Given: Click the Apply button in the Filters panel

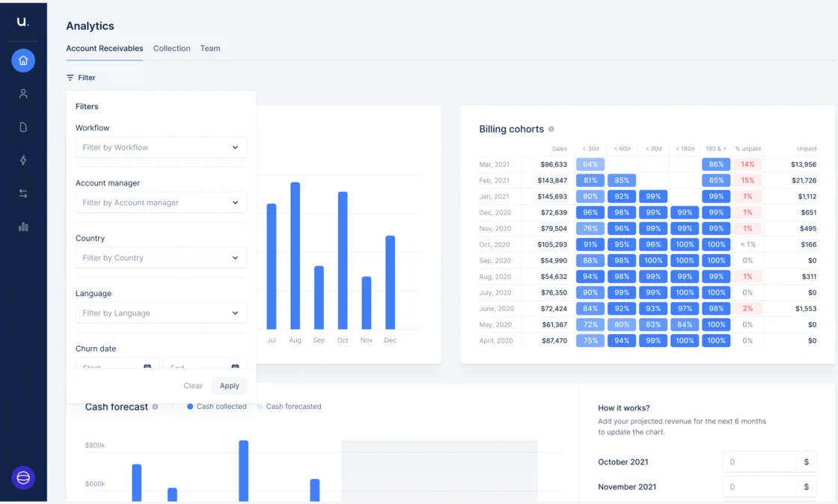Looking at the screenshot, I should tap(229, 385).
